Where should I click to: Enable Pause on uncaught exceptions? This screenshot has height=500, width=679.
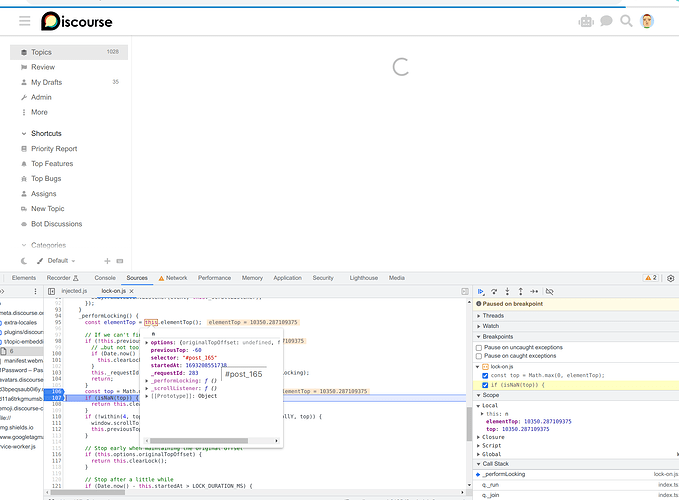point(479,348)
